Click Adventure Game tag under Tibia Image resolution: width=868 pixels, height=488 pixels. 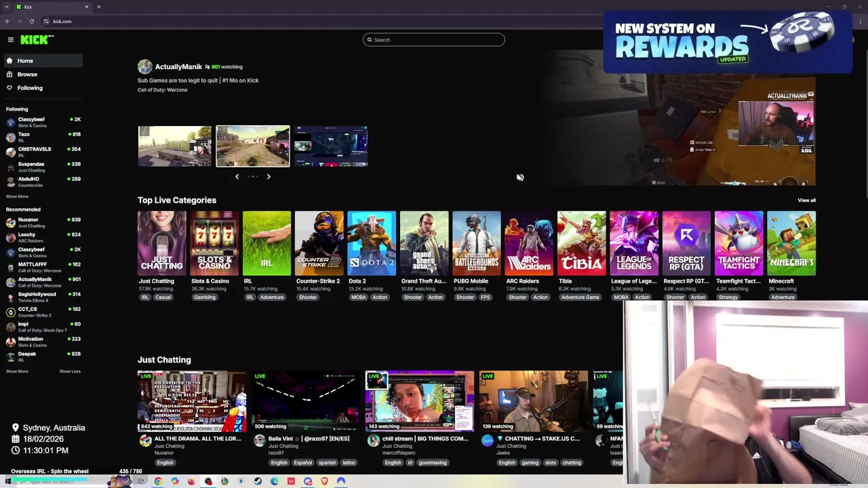click(x=580, y=297)
